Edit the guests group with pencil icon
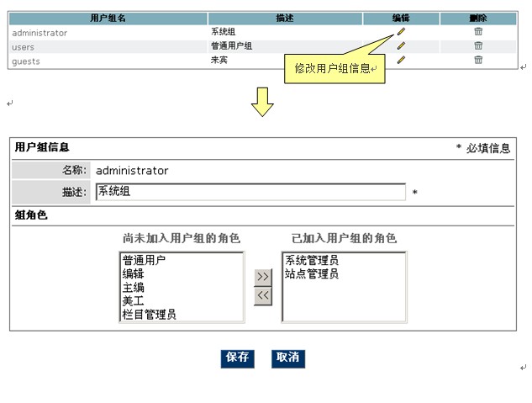Viewport: 532px width, 403px height. [x=401, y=60]
